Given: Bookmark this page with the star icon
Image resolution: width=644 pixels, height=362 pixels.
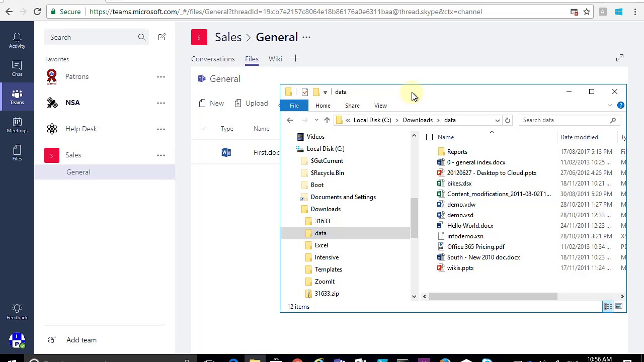Looking at the screenshot, I should [x=587, y=12].
